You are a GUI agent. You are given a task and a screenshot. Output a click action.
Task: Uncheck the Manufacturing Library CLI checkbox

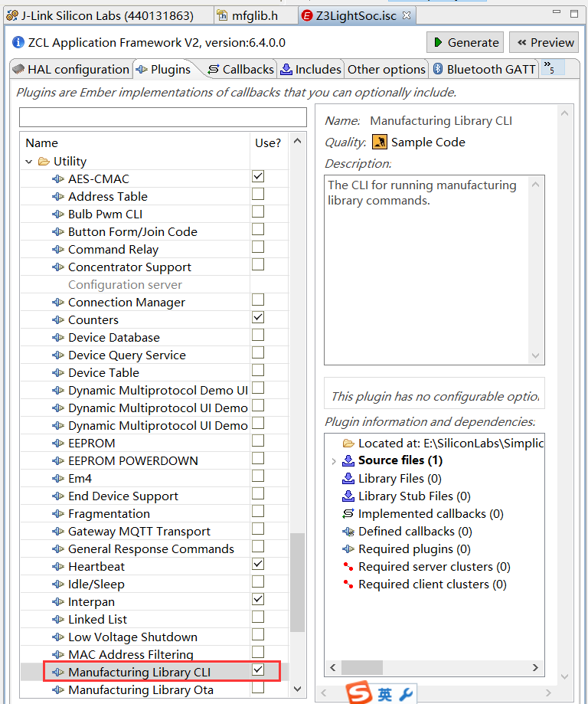tap(258, 670)
